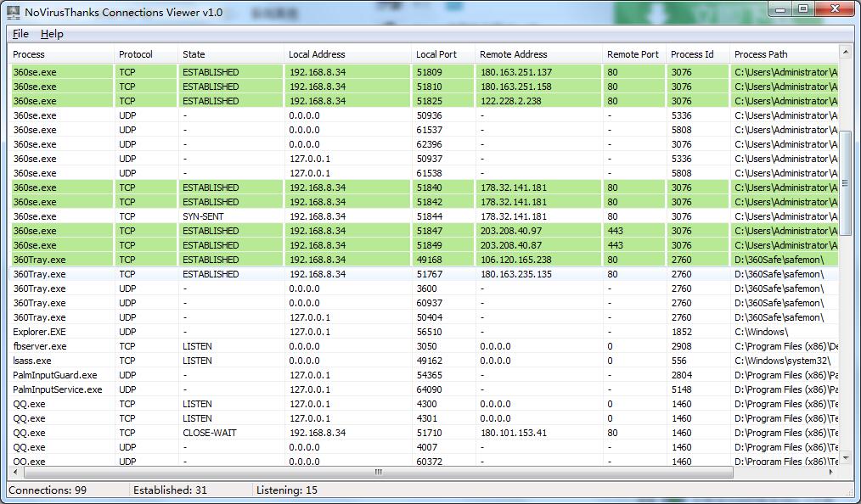The image size is (861, 504).
Task: Select the PalmInputGuard.exe process row
Action: click(424, 375)
